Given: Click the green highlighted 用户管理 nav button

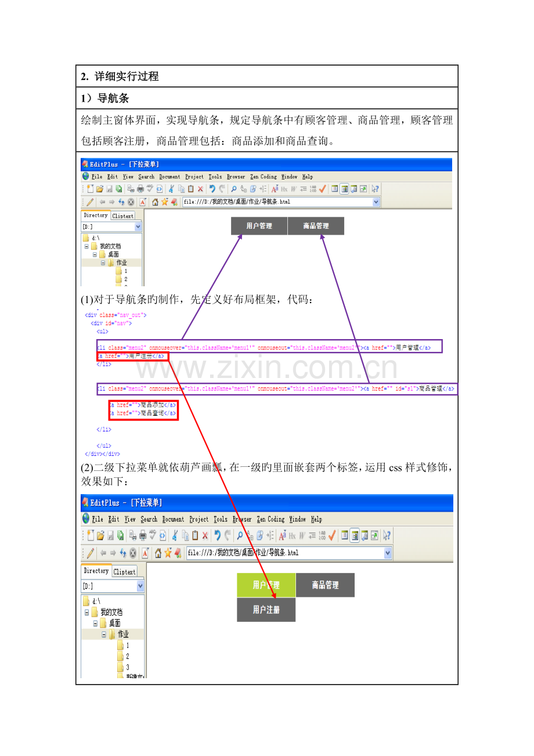Looking at the screenshot, I should pyautogui.click(x=266, y=585).
